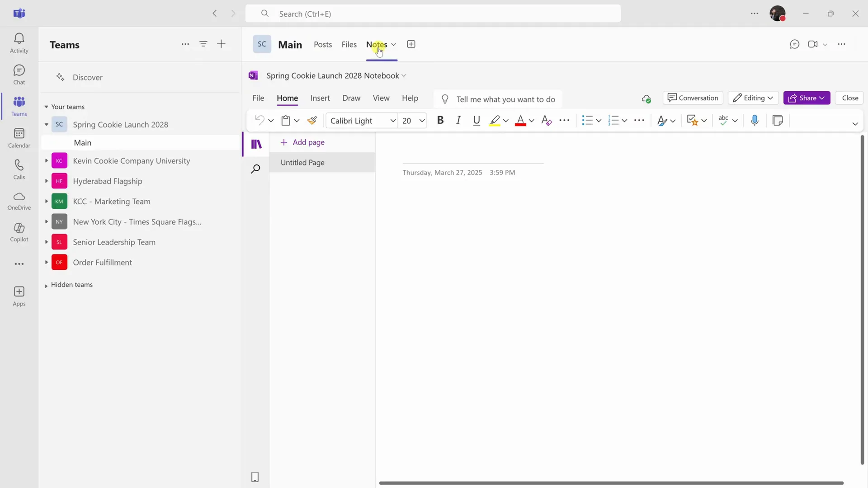This screenshot has width=868, height=488.
Task: Click the To Do tag checkbox star icon
Action: pos(692,120)
